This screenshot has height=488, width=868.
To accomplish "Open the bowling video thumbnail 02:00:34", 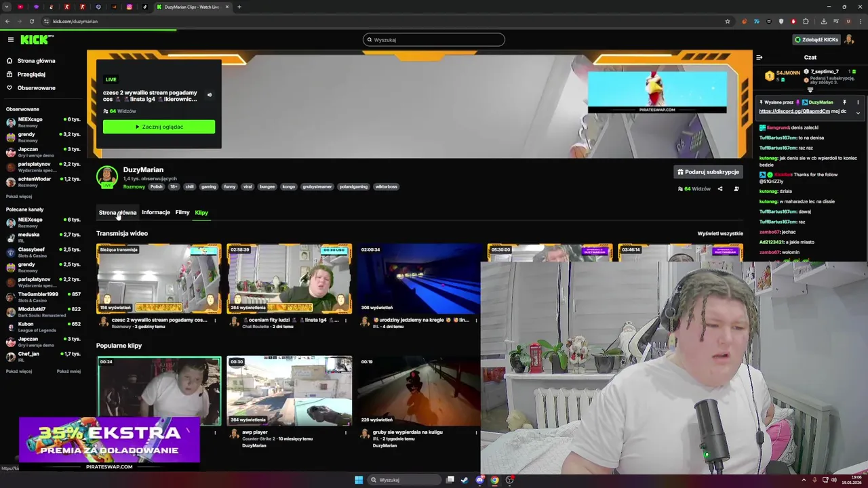I will 419,279.
